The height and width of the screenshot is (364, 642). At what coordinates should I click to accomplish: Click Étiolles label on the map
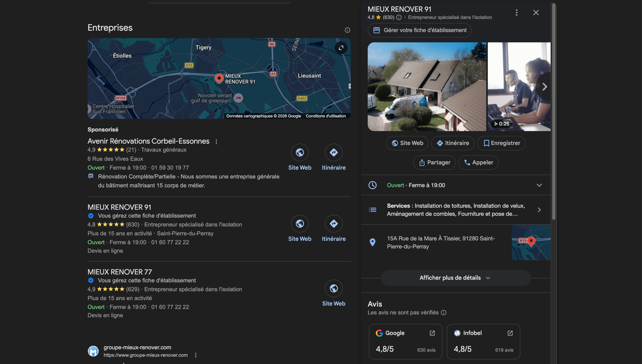122,56
